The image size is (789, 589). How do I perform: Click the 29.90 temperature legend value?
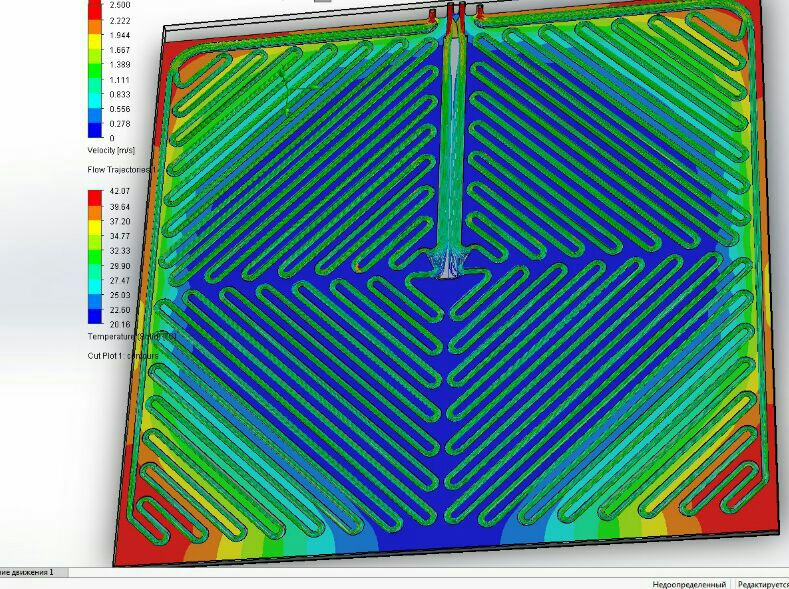click(x=120, y=266)
